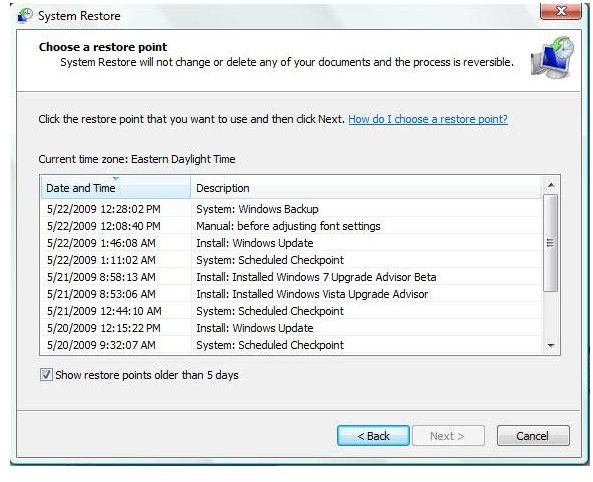Screen dimensions: 593x482
Task: Click the System Restore title bar icon
Action: (25, 15)
